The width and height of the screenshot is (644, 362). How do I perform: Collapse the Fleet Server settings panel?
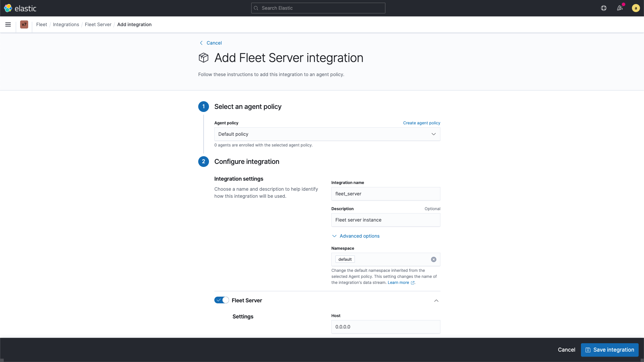437,301
